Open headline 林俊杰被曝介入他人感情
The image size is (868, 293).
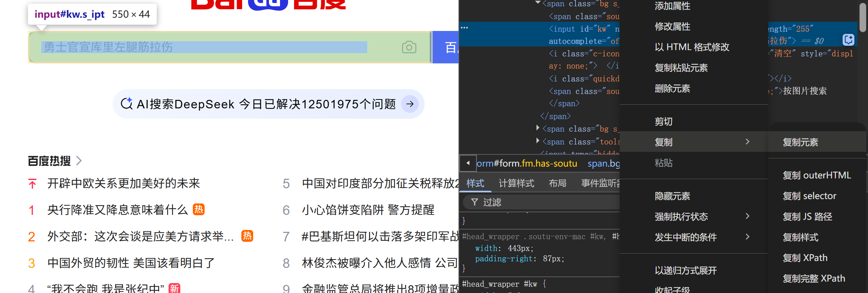point(380,263)
